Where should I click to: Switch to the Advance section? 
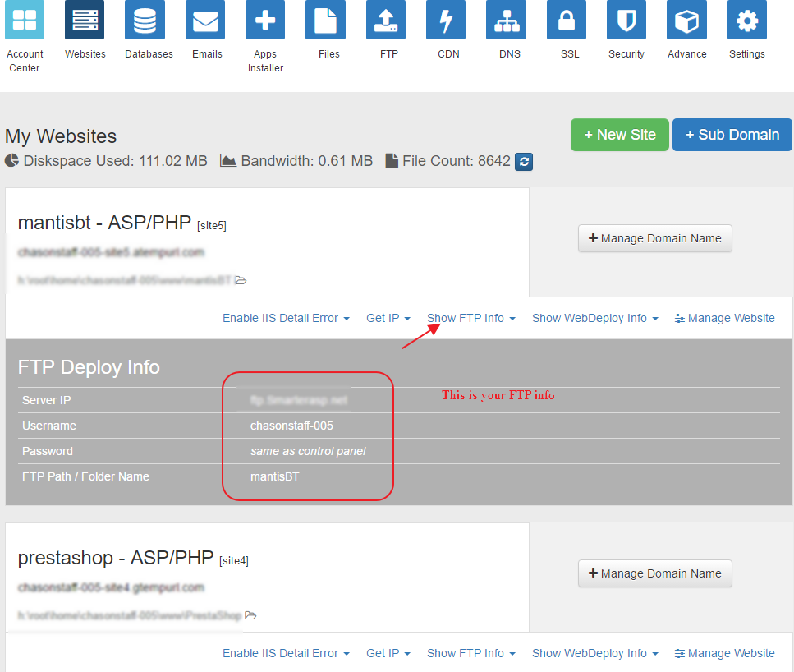click(x=686, y=20)
